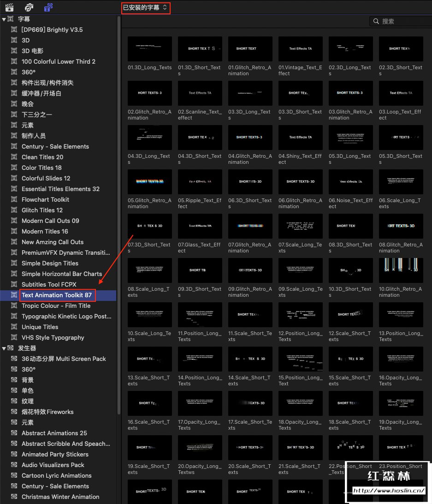
Task: Click the icon beside Modern Call Outs 09
Action: pos(14,221)
